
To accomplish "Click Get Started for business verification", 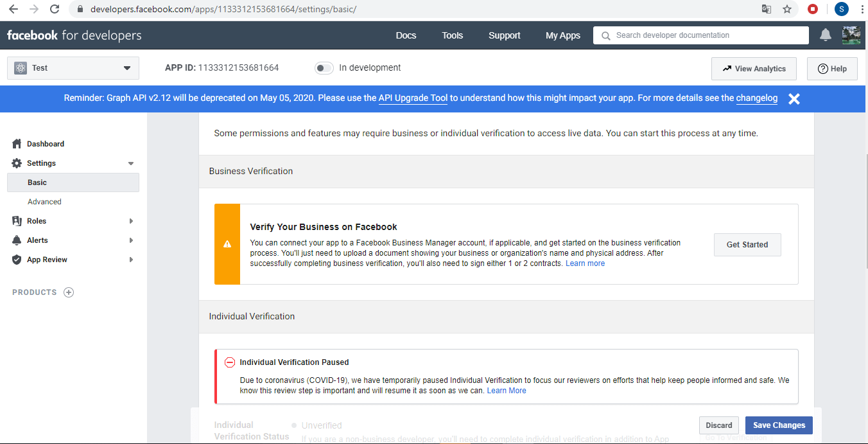I will tap(747, 245).
